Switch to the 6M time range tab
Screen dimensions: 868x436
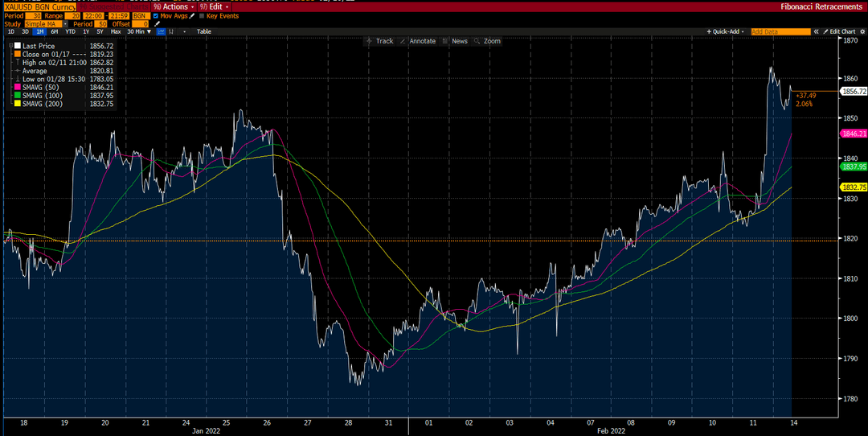pyautogui.click(x=55, y=31)
